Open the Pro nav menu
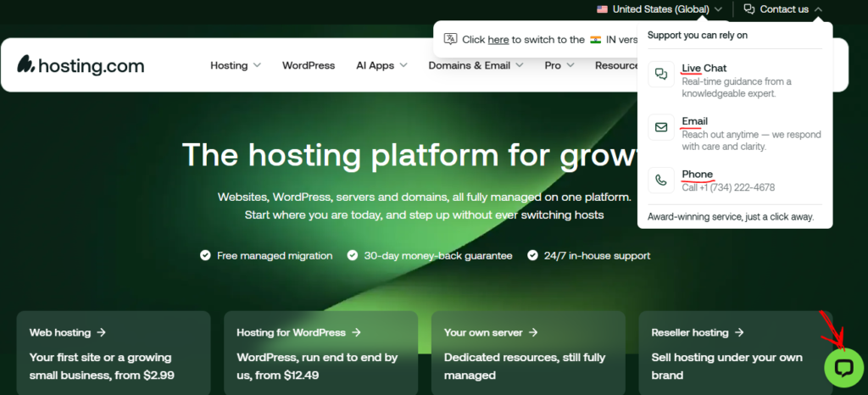Image resolution: width=868 pixels, height=395 pixels. point(559,65)
